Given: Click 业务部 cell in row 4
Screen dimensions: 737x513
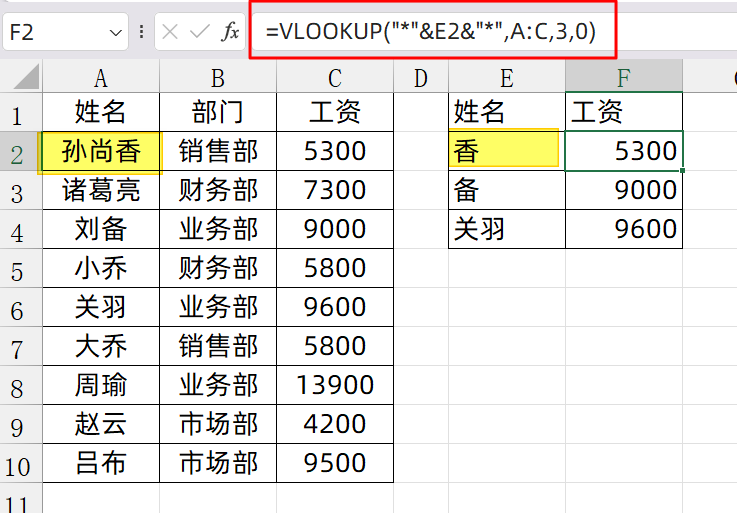Looking at the screenshot, I should 218,229.
